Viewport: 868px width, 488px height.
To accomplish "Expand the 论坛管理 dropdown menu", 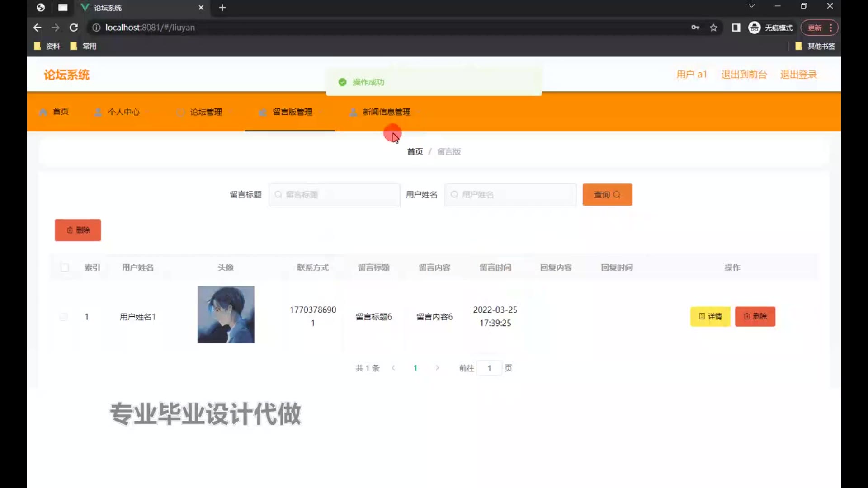I will (206, 112).
